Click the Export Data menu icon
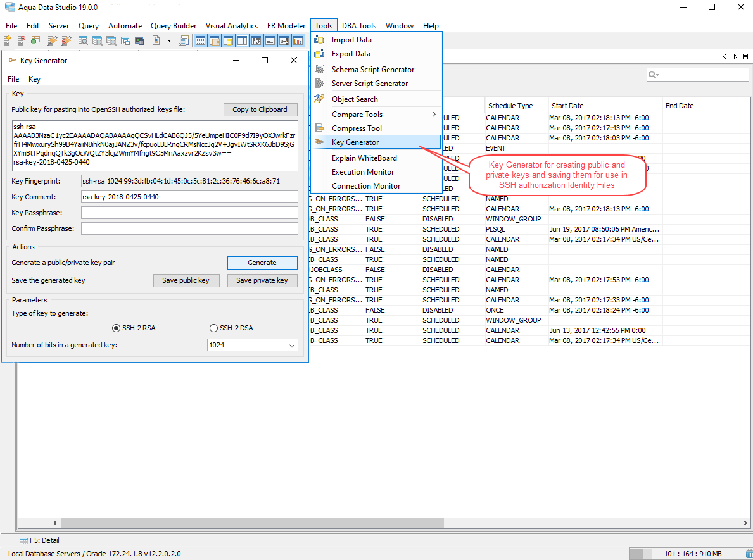Viewport: 753px width, 560px height. coord(319,54)
